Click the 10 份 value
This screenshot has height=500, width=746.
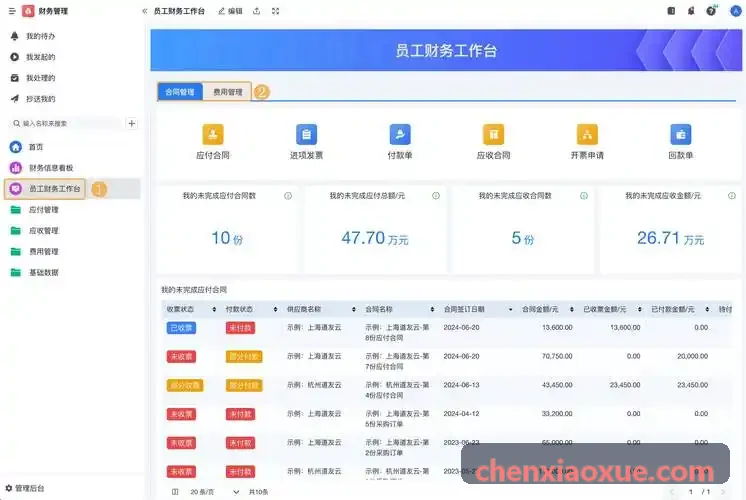pyautogui.click(x=227, y=238)
